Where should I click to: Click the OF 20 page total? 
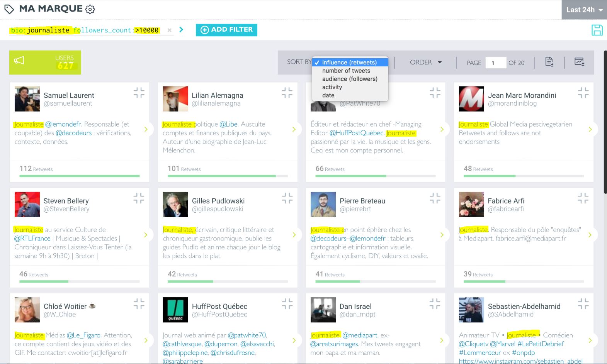point(517,63)
